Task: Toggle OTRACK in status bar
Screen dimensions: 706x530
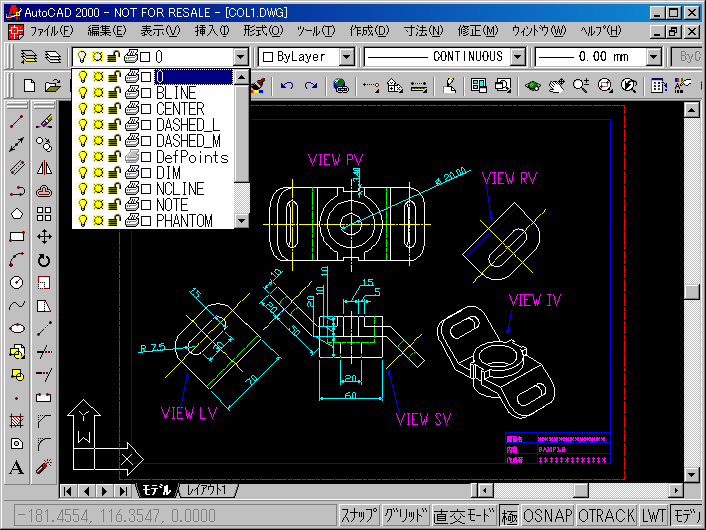Action: pyautogui.click(x=606, y=516)
